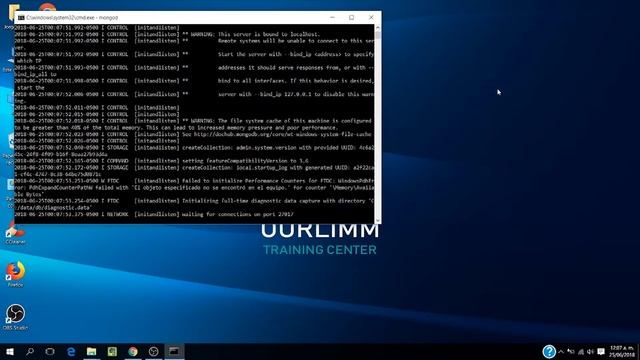Click the cmd scrollbar down arrow
The height and width of the screenshot is (360, 640).
(378, 220)
